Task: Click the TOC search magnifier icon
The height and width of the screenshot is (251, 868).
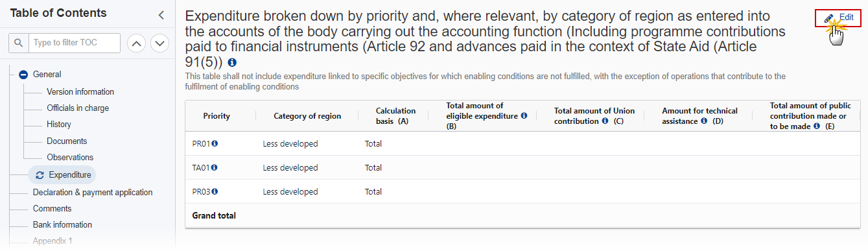Action: tap(18, 43)
